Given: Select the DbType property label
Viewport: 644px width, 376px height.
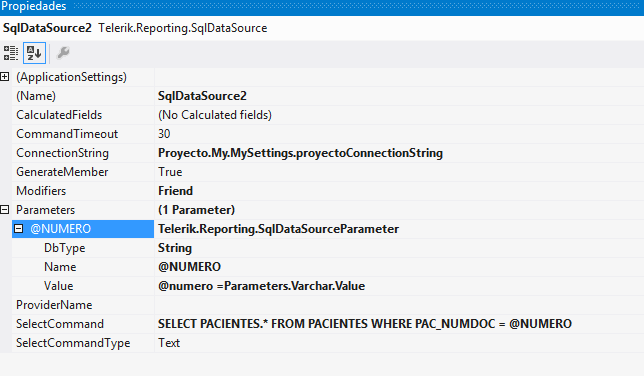Looking at the screenshot, I should (64, 248).
